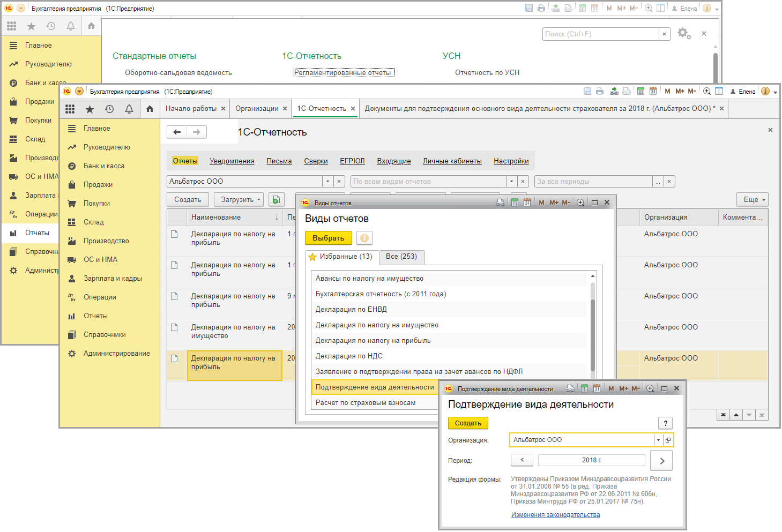Select the Все (253) tab
The height and width of the screenshot is (532, 782).
click(x=401, y=257)
